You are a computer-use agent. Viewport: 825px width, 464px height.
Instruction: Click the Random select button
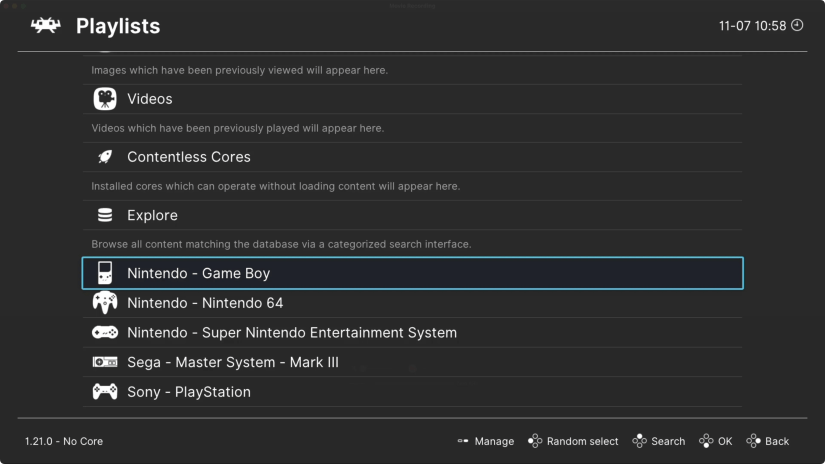pos(573,441)
